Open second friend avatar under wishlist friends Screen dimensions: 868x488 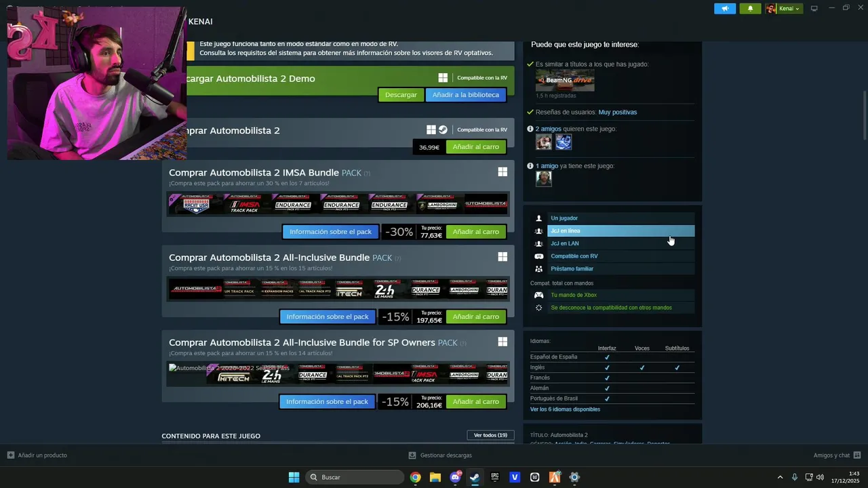[x=564, y=142]
